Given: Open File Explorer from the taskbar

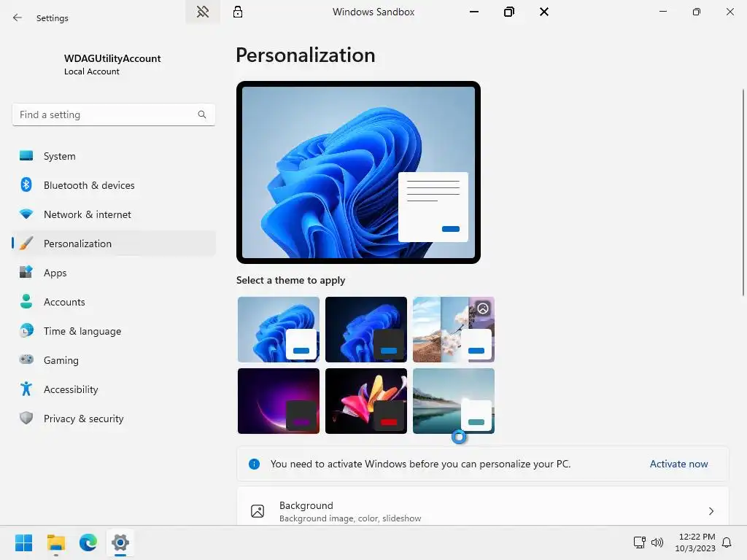Looking at the screenshot, I should point(56,542).
